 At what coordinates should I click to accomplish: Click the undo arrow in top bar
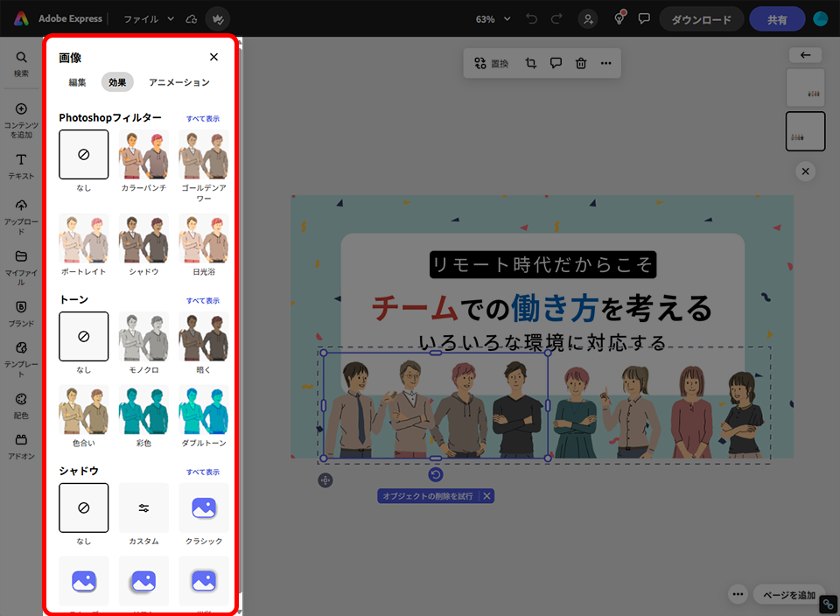click(x=532, y=18)
